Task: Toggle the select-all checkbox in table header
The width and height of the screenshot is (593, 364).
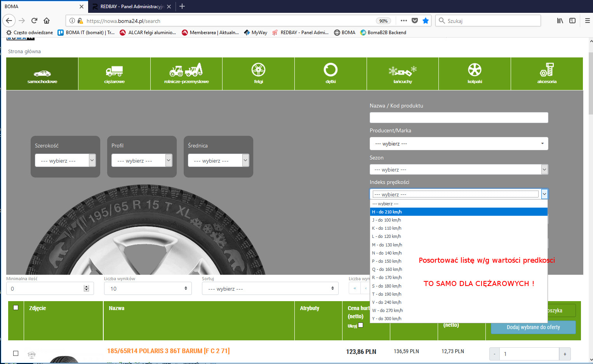Action: [16, 308]
